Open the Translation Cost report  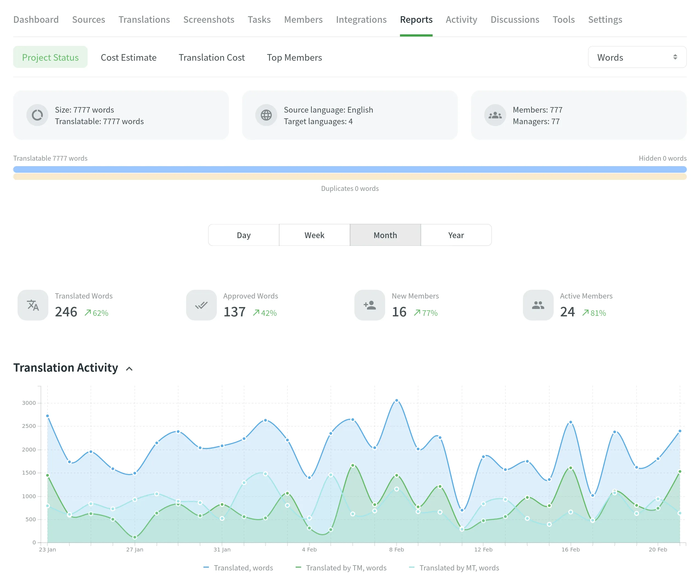coord(212,57)
